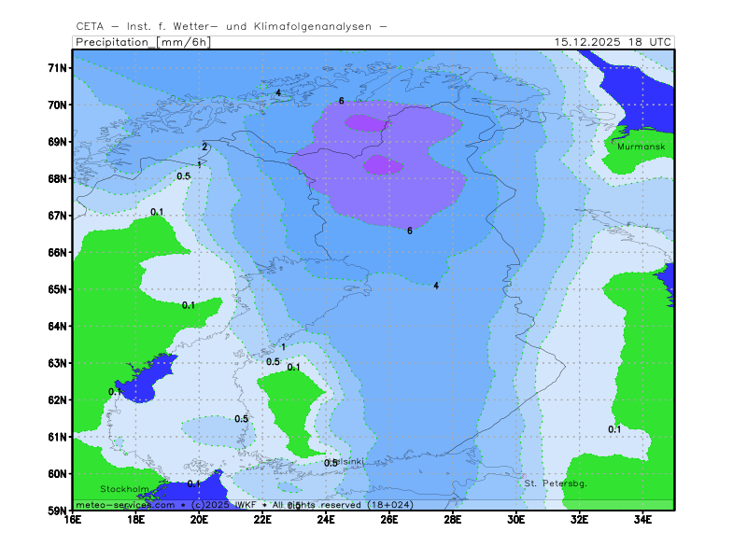Click the 0.1 contour label near 33E

[614, 429]
